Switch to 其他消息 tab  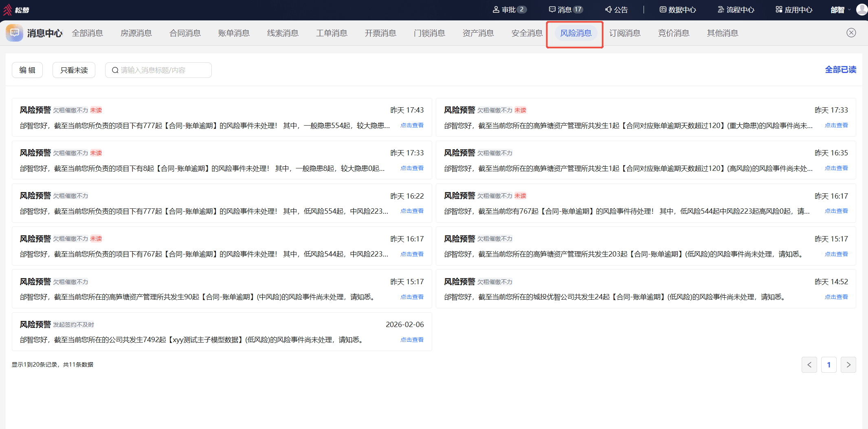(x=723, y=33)
